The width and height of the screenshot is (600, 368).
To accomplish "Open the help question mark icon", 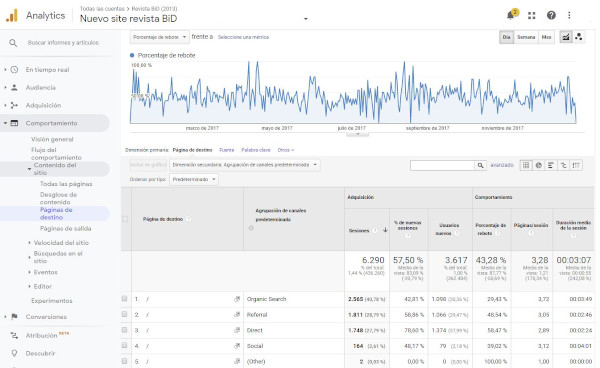I will pos(551,15).
